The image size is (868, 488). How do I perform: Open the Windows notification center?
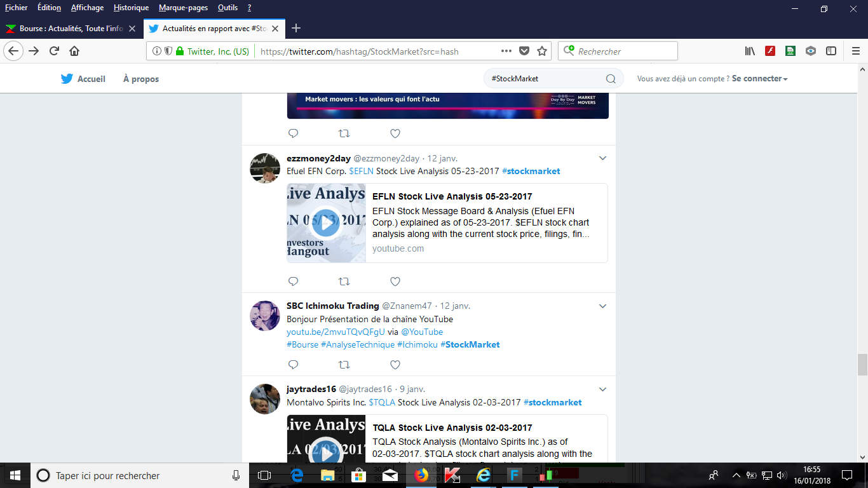(847, 475)
